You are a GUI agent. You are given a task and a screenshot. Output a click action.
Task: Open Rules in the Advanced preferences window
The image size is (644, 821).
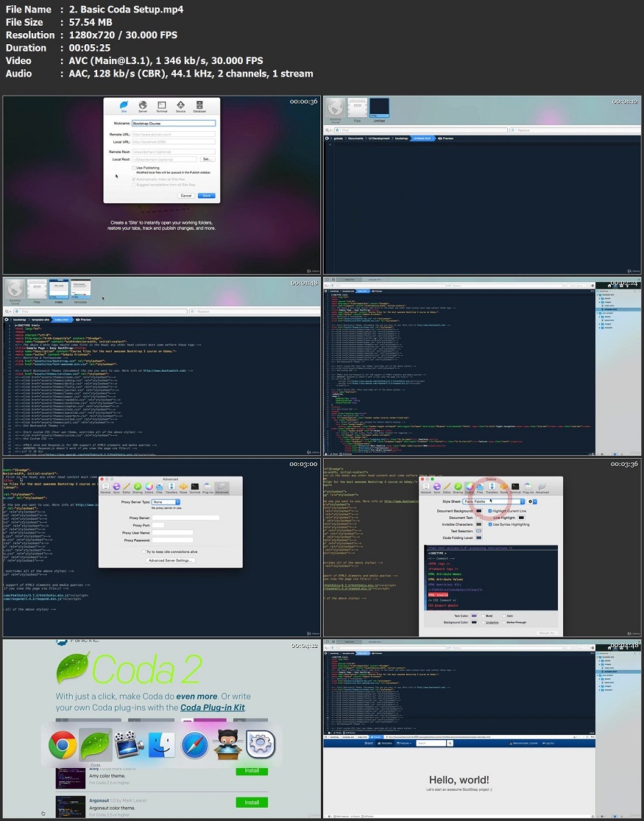pyautogui.click(x=183, y=488)
